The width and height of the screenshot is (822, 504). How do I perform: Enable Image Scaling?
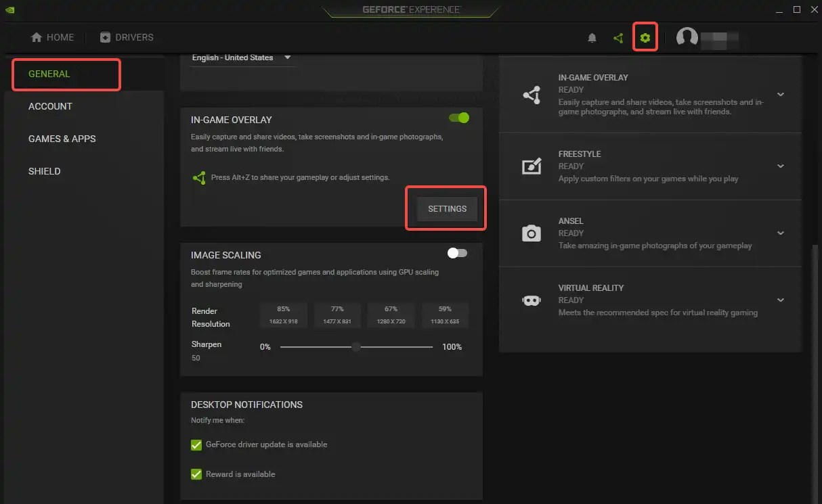(457, 252)
